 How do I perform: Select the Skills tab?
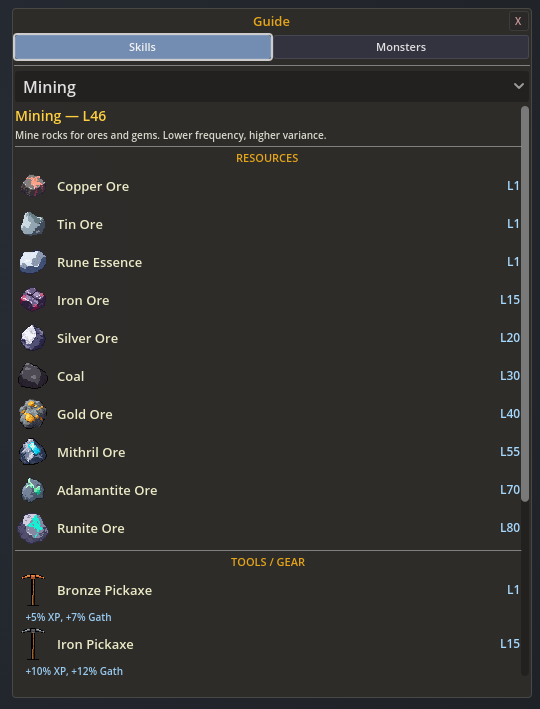[x=142, y=47]
